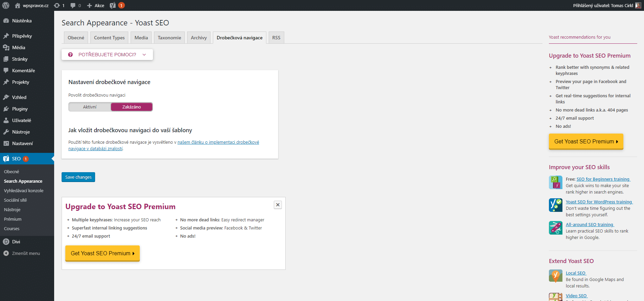Click the Nástroje wrench icon
Screen dimensions: 644x301
tap(6, 132)
